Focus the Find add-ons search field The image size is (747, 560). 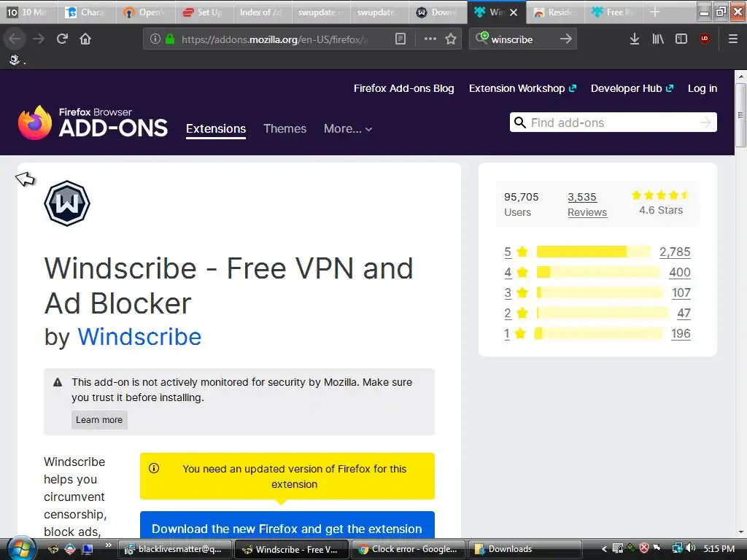[x=613, y=122]
